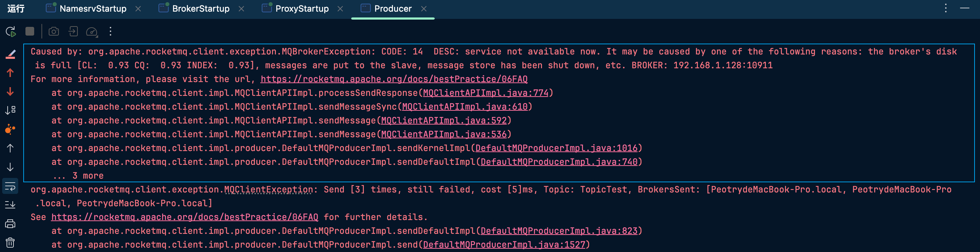Click the red up arrow in sidebar

click(x=10, y=73)
